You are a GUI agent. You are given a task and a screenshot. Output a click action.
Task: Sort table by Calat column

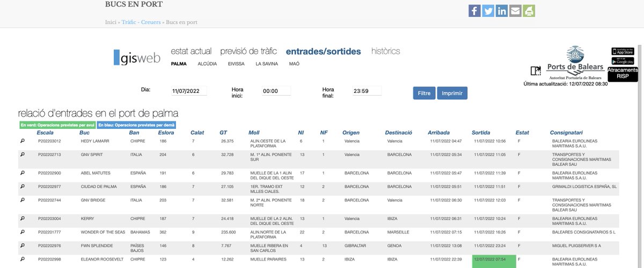click(x=197, y=132)
